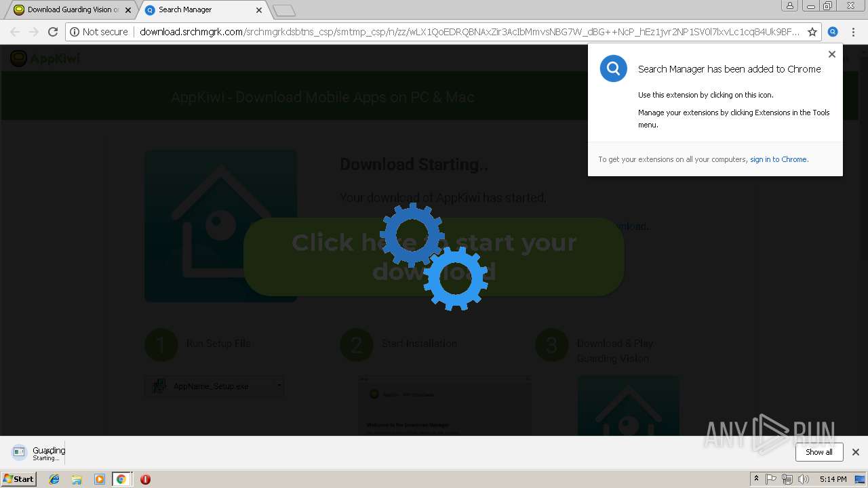Click the Action Center flag icon
This screenshot has height=488, width=868.
click(x=771, y=479)
